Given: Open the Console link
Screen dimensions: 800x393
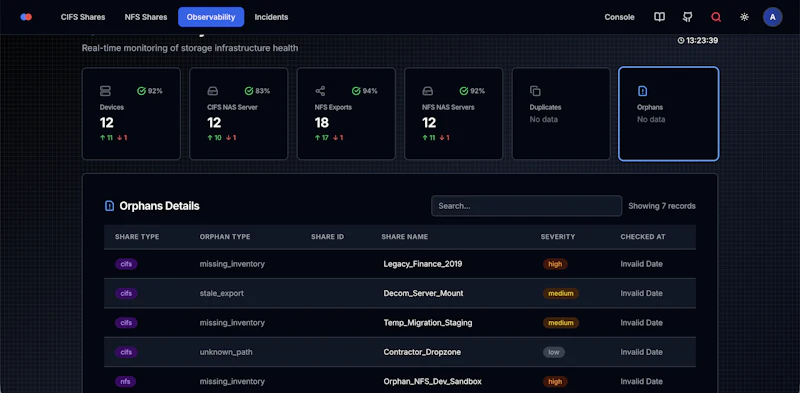Looking at the screenshot, I should tap(619, 17).
